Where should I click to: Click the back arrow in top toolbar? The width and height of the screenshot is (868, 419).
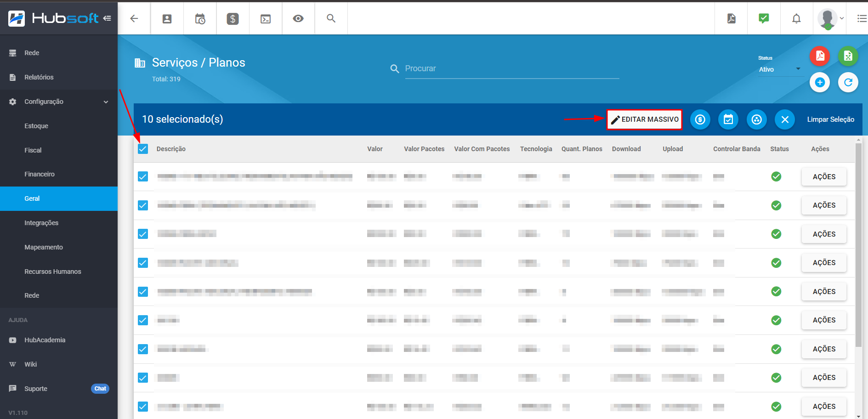[x=134, y=18]
